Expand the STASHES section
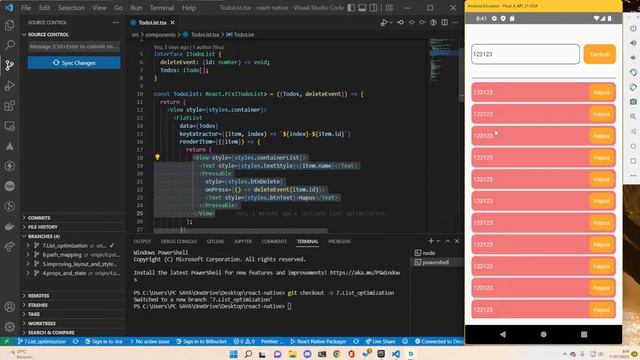Viewport: 640px width, 360px height. click(72, 305)
